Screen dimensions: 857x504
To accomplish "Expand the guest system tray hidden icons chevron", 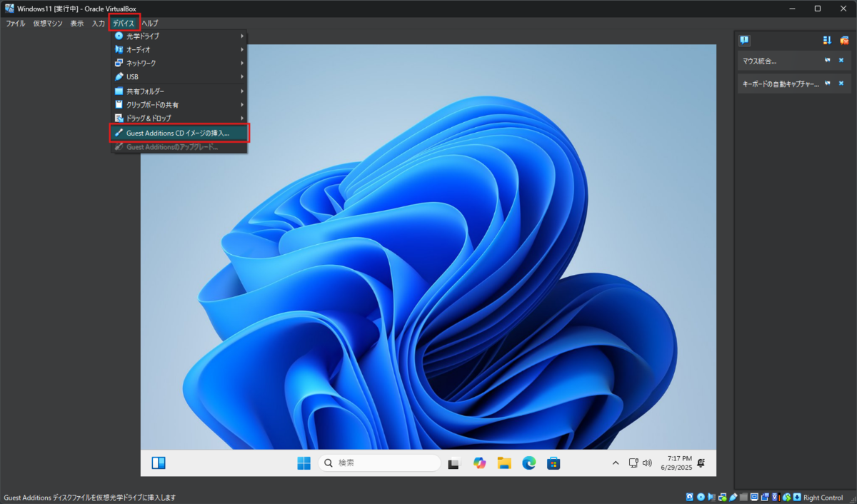I will click(616, 463).
